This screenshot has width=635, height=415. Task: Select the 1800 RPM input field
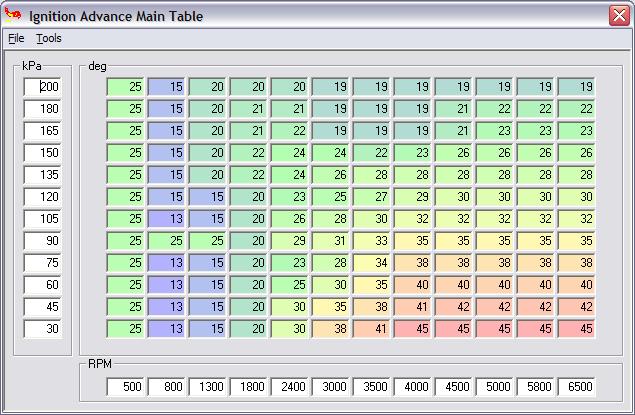pos(248,387)
